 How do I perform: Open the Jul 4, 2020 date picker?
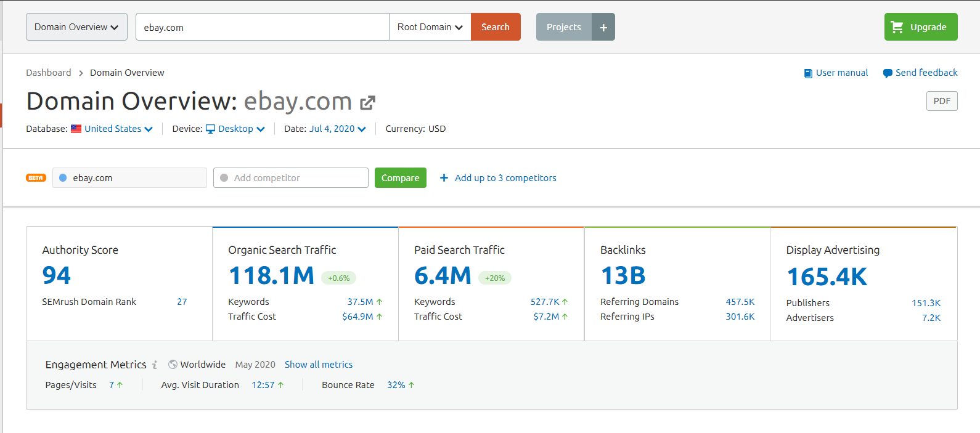click(x=338, y=129)
